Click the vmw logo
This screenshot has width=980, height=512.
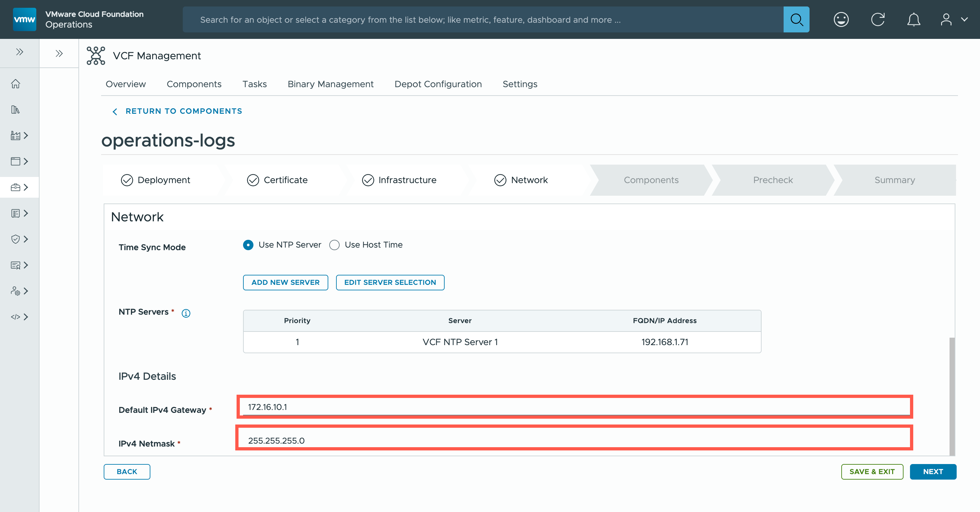[x=24, y=19]
